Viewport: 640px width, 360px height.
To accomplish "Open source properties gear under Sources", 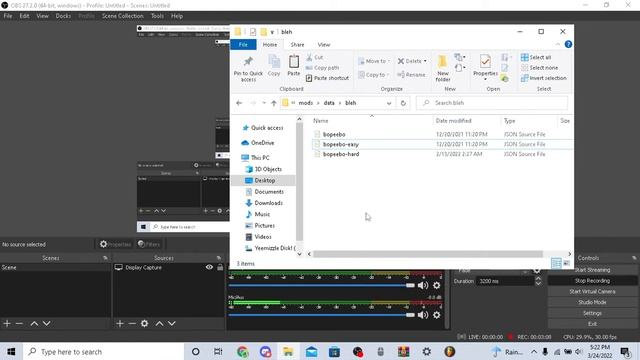I will pos(144,323).
